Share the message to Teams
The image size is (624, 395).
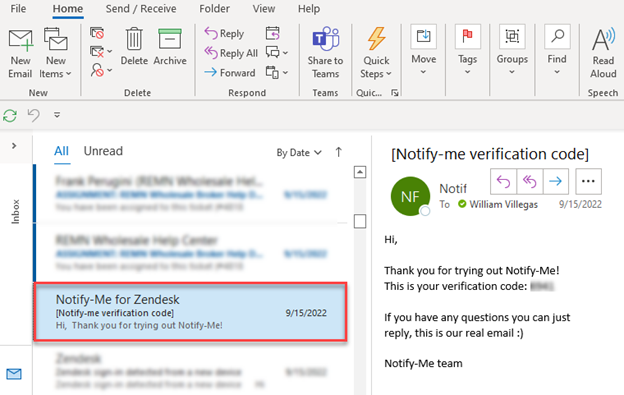pyautogui.click(x=325, y=53)
